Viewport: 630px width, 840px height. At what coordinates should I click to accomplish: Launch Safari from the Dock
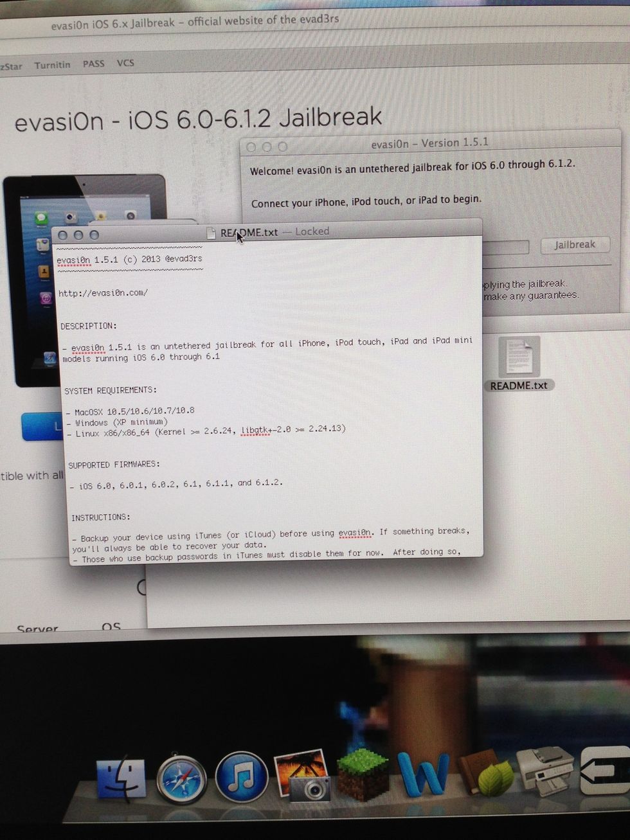coord(182,780)
